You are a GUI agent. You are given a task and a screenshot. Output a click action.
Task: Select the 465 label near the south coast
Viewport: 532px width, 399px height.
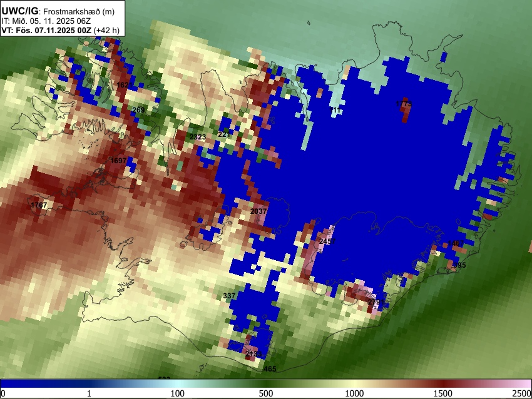270,369
